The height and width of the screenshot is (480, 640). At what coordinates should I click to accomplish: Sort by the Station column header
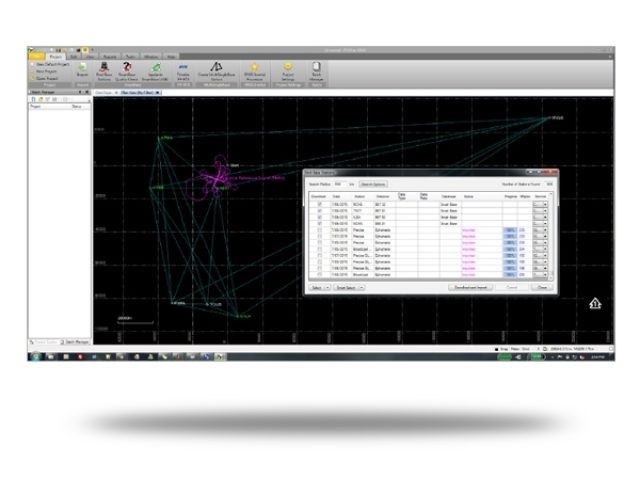[x=359, y=197]
